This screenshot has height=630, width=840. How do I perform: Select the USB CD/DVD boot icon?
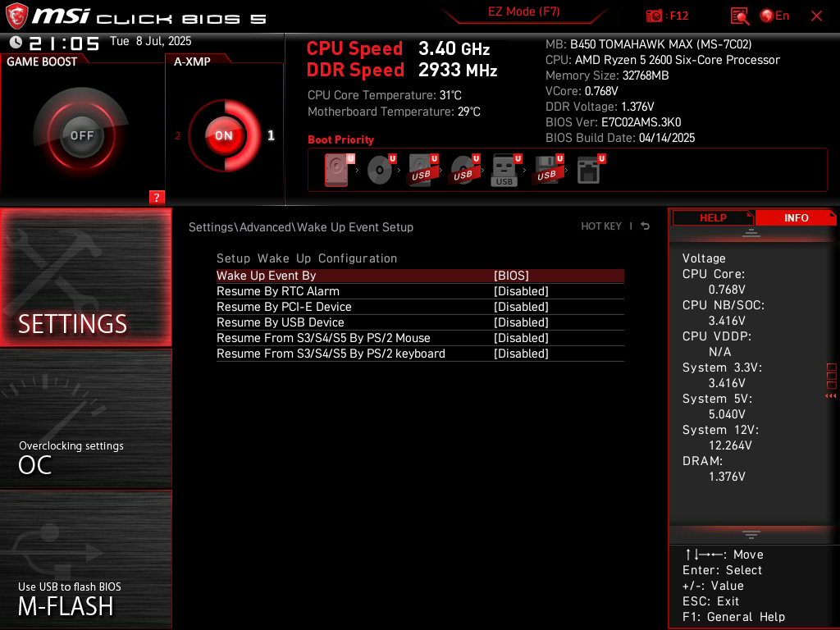click(x=464, y=170)
